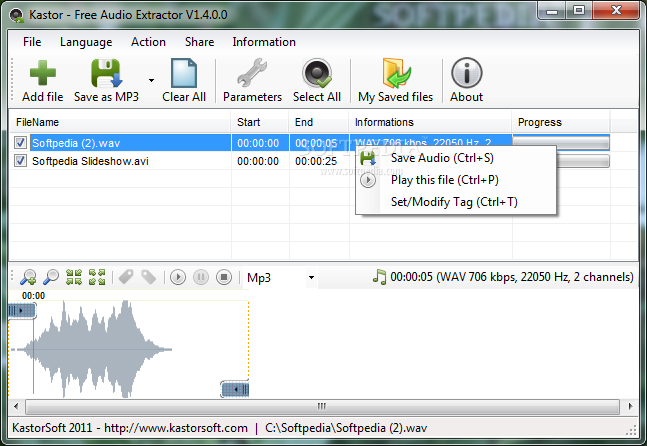Click the end selection marker handle
The image size is (647, 446).
(235, 389)
